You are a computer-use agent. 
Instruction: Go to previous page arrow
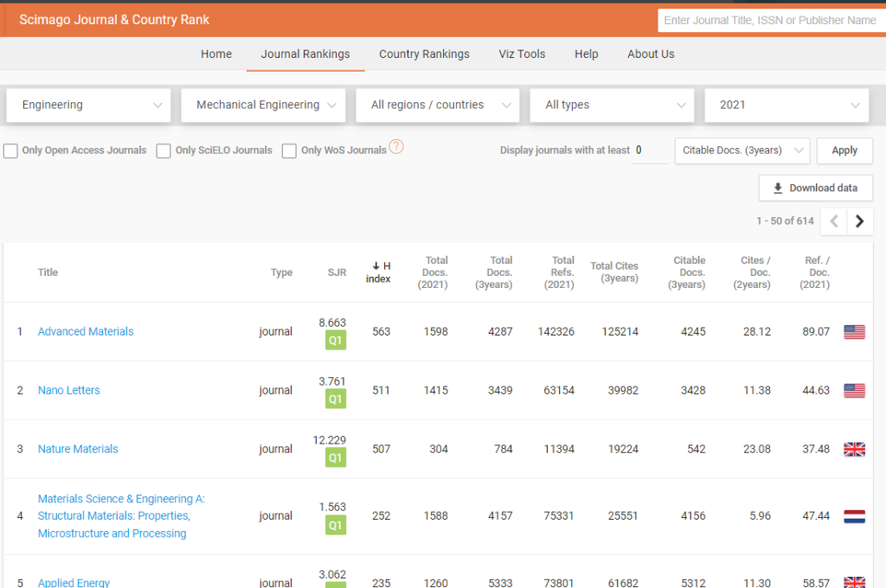coord(833,221)
